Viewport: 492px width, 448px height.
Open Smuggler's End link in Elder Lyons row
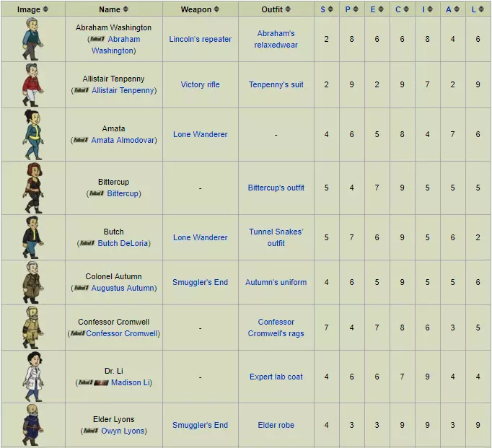pyautogui.click(x=200, y=425)
